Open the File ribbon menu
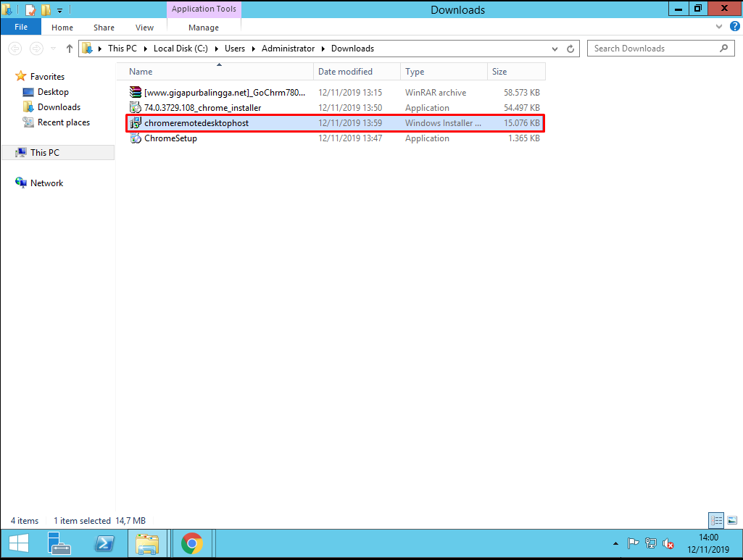The width and height of the screenshot is (743, 560). coord(21,27)
